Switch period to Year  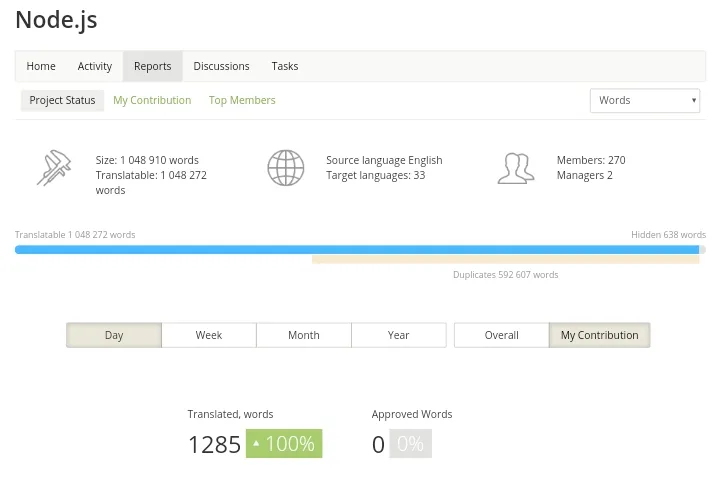(x=399, y=335)
